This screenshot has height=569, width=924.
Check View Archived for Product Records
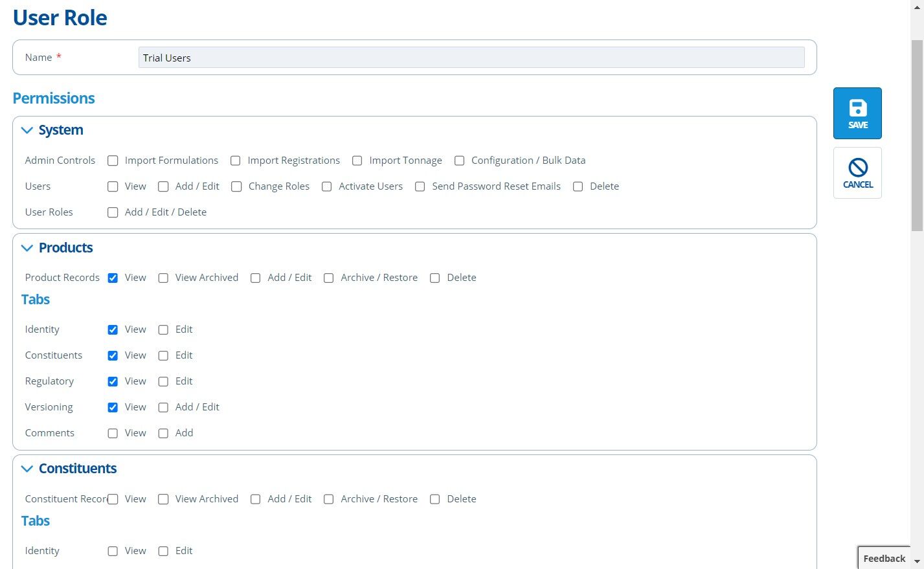coord(163,278)
